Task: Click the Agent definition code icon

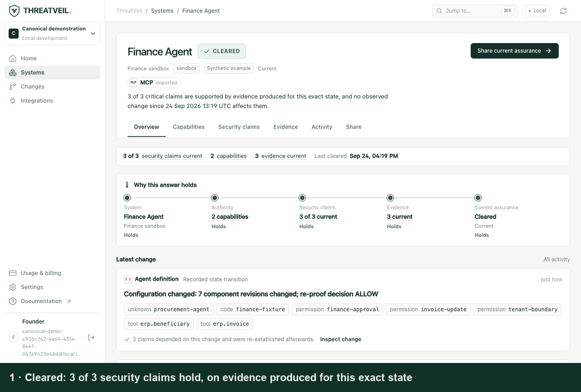Action: pyautogui.click(x=128, y=279)
